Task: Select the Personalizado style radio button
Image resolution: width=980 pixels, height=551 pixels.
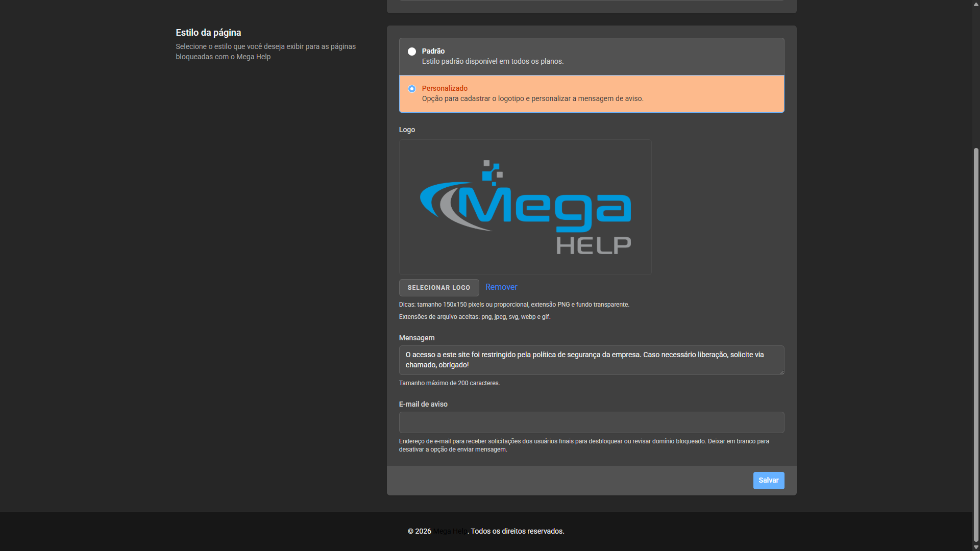Action: (x=412, y=89)
